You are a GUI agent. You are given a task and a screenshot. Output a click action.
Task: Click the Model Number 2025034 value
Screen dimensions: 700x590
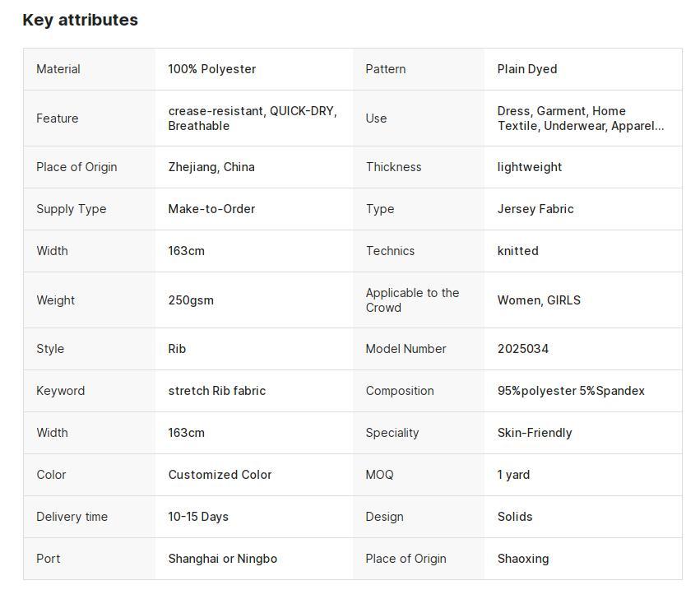click(523, 349)
